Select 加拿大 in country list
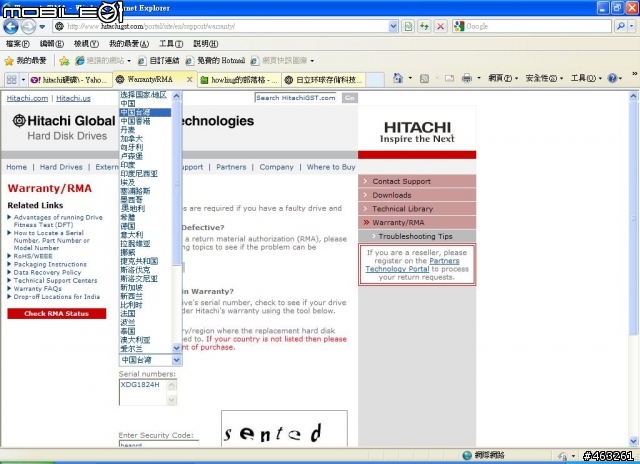This screenshot has width=640, height=464. click(x=131, y=139)
